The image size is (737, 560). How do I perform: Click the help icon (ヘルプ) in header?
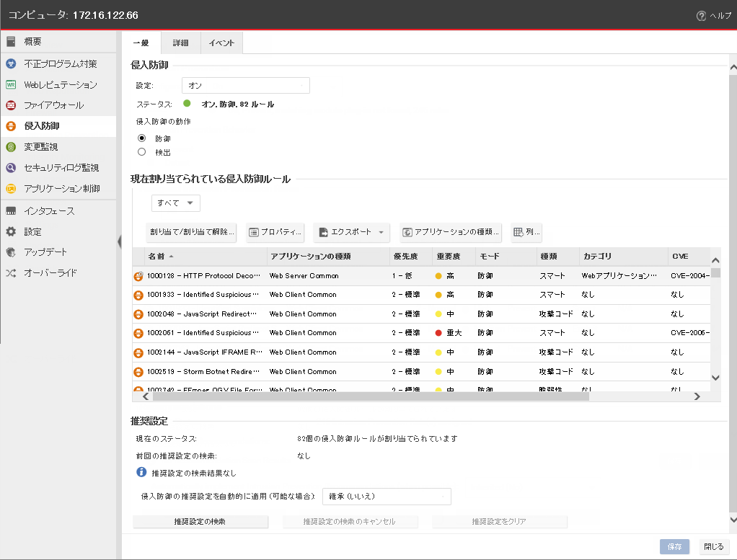[x=701, y=16]
